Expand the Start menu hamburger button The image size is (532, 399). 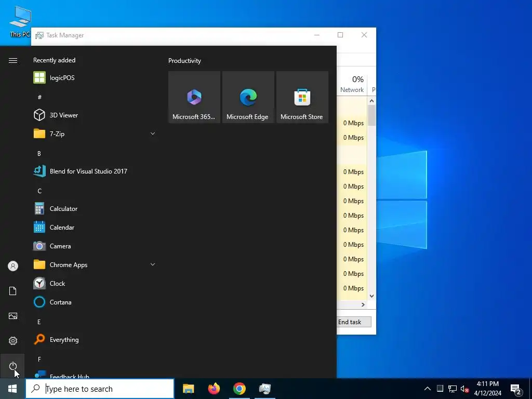[13, 60]
